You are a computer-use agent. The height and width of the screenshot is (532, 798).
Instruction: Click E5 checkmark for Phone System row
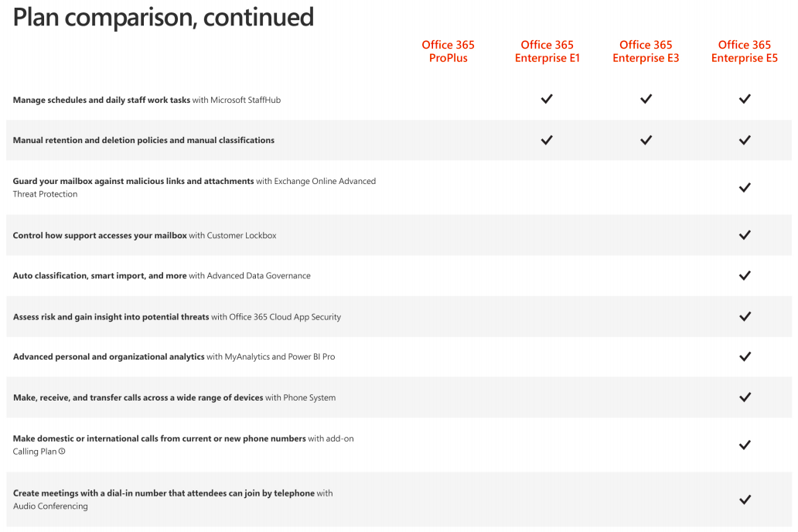tap(745, 397)
